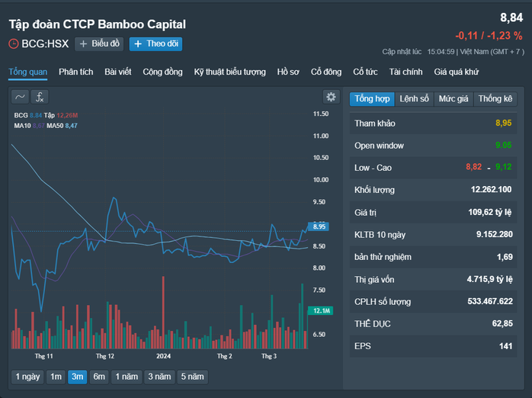Set chart range to 1 năm
This screenshot has width=532, height=398.
click(x=127, y=377)
